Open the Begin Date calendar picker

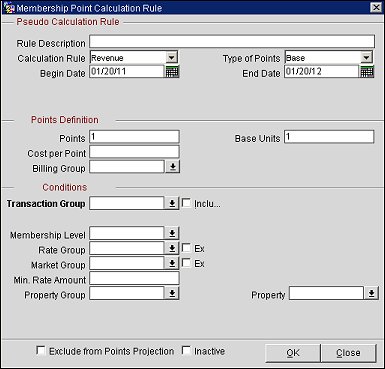pyautogui.click(x=172, y=72)
